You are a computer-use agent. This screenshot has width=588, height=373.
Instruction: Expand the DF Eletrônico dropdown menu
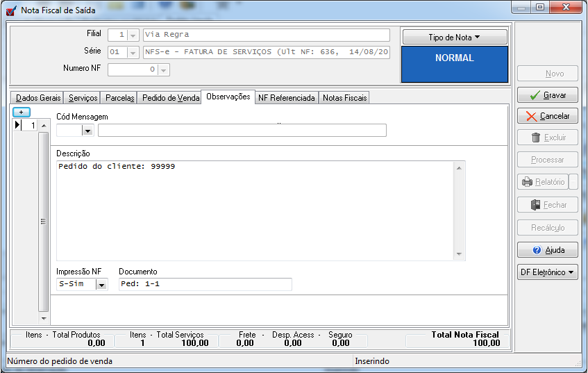(x=548, y=272)
